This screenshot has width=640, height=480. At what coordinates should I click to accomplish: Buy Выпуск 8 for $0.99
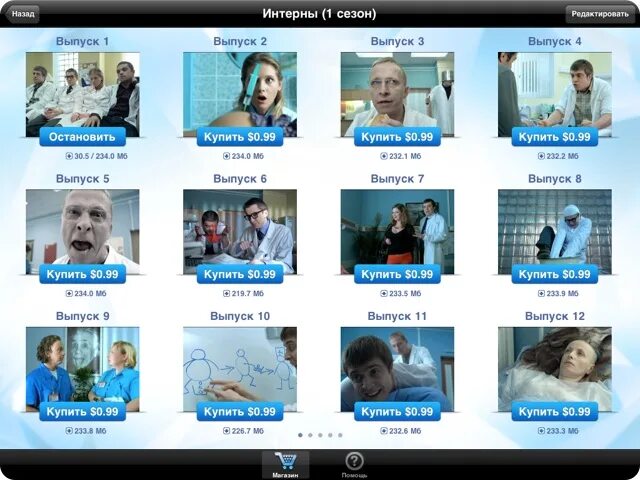click(x=555, y=274)
